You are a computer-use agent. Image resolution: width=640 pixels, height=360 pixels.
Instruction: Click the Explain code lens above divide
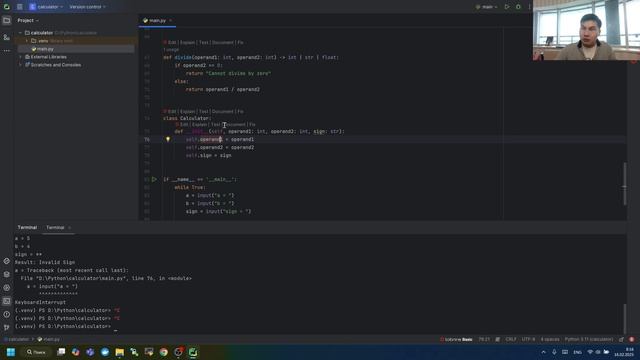click(187, 42)
